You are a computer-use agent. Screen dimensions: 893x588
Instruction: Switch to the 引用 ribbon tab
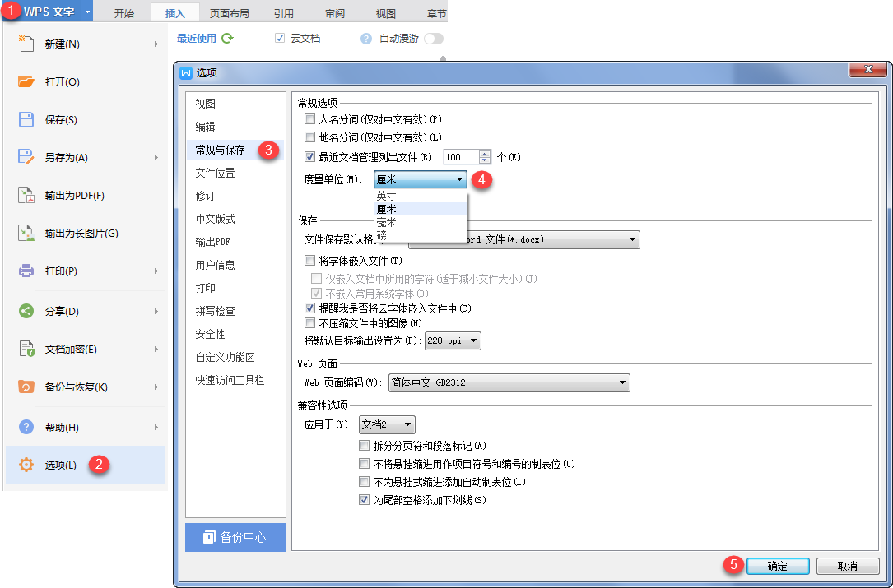coord(284,13)
